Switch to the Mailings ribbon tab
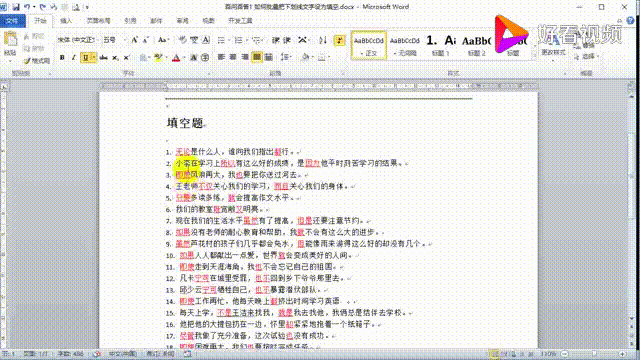 (x=156, y=21)
